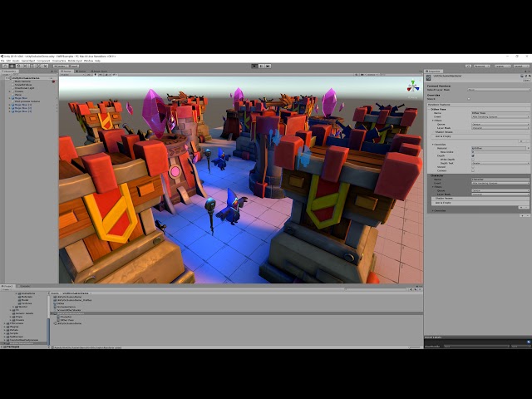Click the preset icon in Inspector header
532x399 pixels.
tap(526, 76)
